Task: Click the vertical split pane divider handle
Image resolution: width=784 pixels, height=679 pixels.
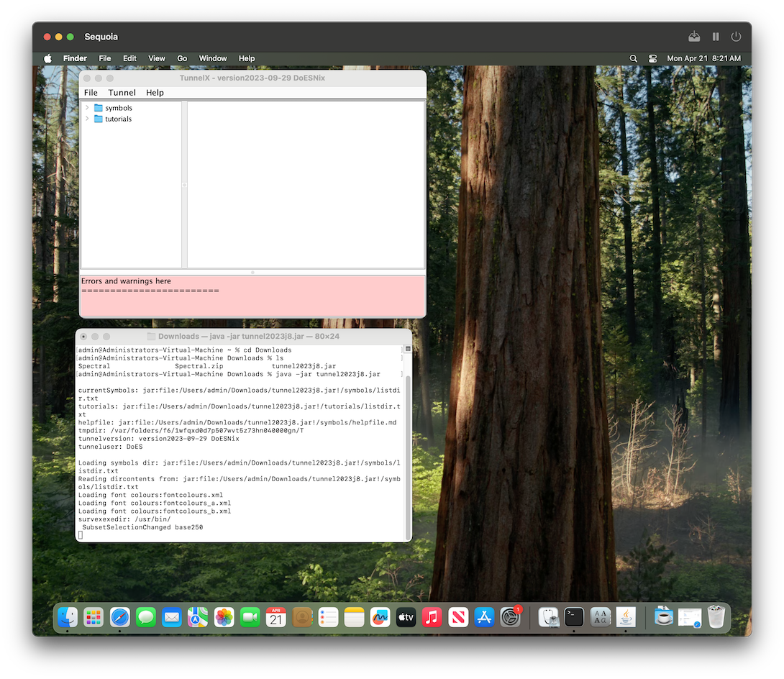Action: [184, 185]
